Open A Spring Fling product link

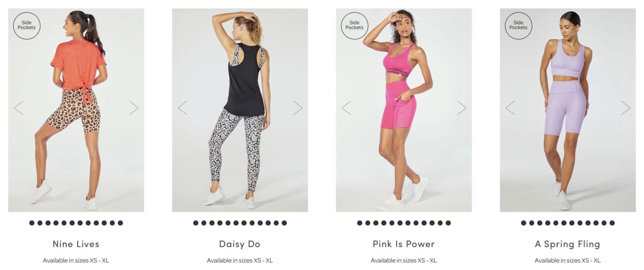[568, 244]
